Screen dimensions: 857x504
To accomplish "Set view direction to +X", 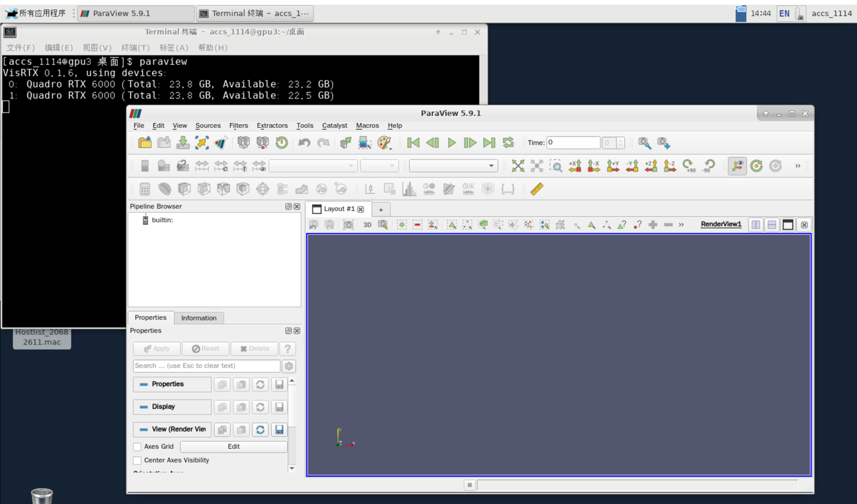I will point(574,166).
